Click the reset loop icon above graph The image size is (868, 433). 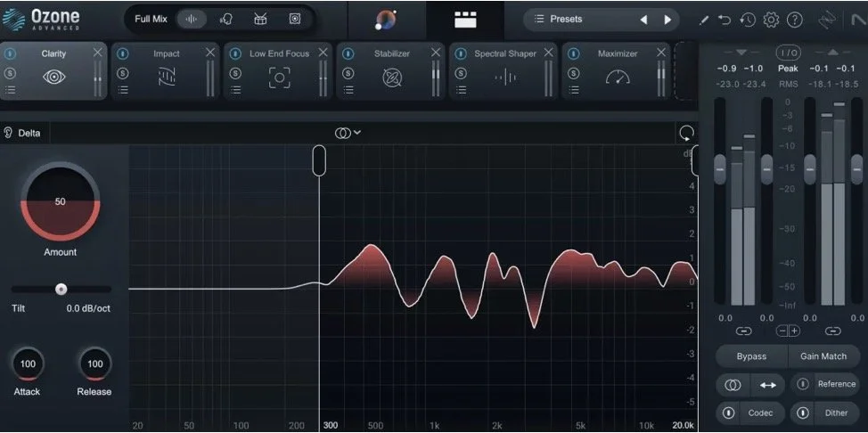click(686, 133)
